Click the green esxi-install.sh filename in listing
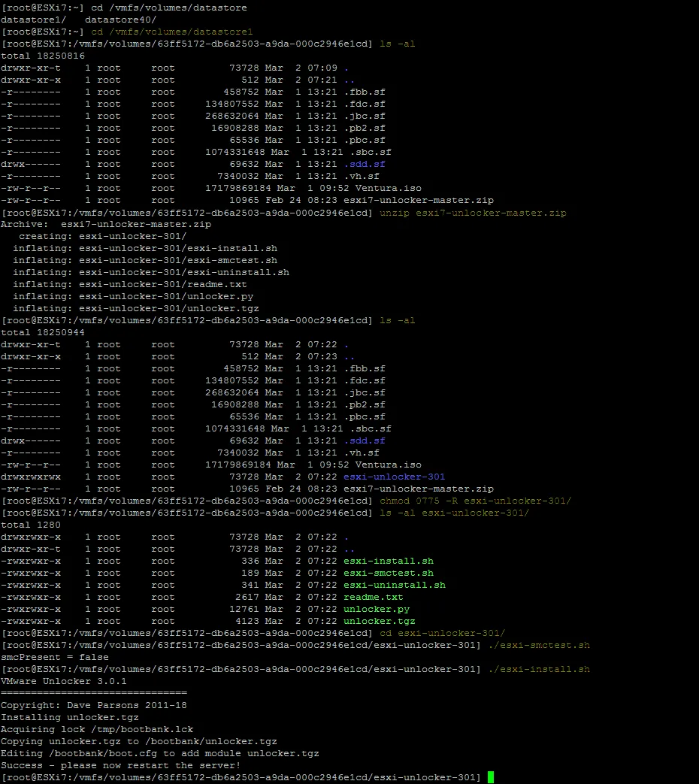 [388, 561]
